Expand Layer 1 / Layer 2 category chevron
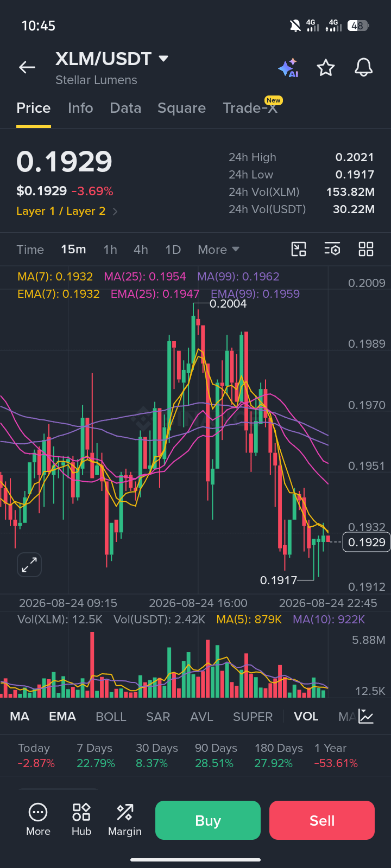 pyautogui.click(x=115, y=211)
